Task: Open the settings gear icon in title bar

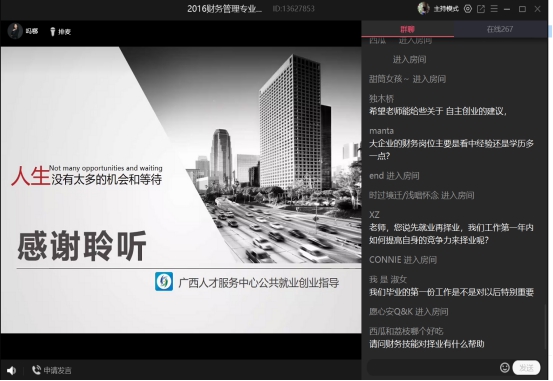Action: pyautogui.click(x=468, y=9)
